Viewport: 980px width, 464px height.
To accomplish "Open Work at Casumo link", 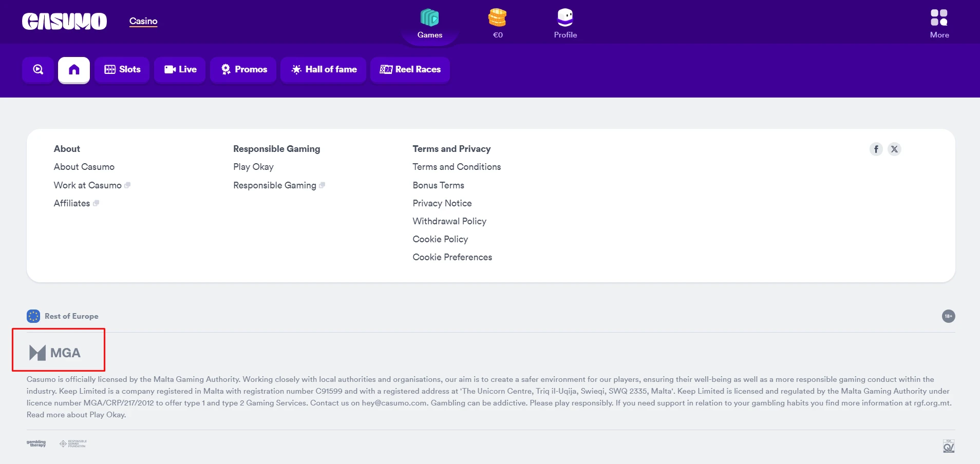I will (x=92, y=185).
